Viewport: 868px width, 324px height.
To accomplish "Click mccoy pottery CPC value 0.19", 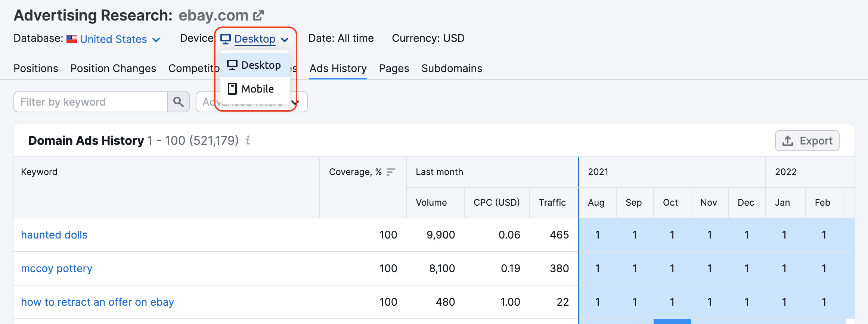I will coord(511,268).
